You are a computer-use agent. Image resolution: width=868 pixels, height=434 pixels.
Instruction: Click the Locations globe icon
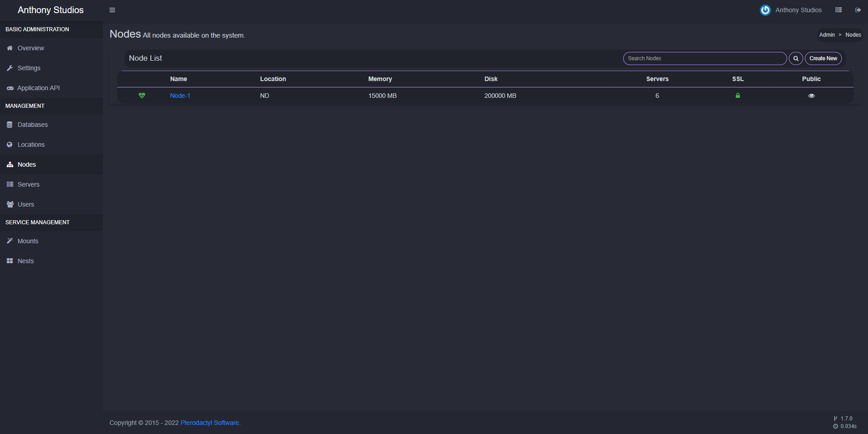(x=10, y=145)
